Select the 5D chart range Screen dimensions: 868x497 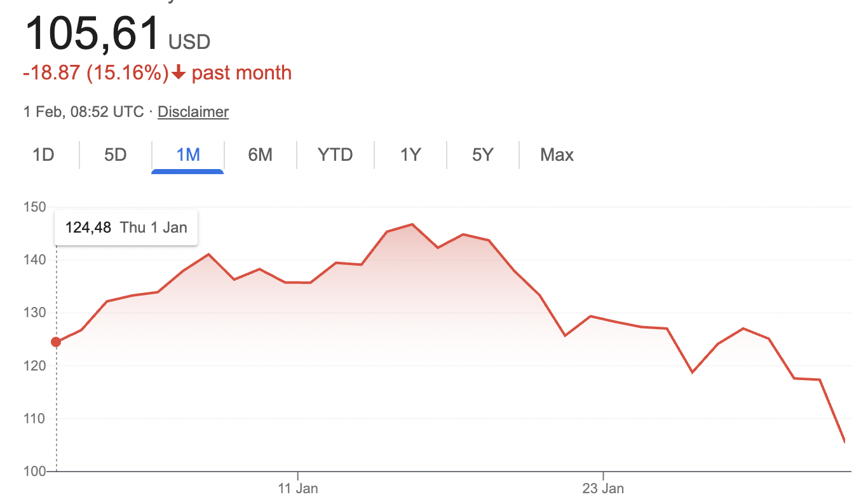(x=116, y=155)
